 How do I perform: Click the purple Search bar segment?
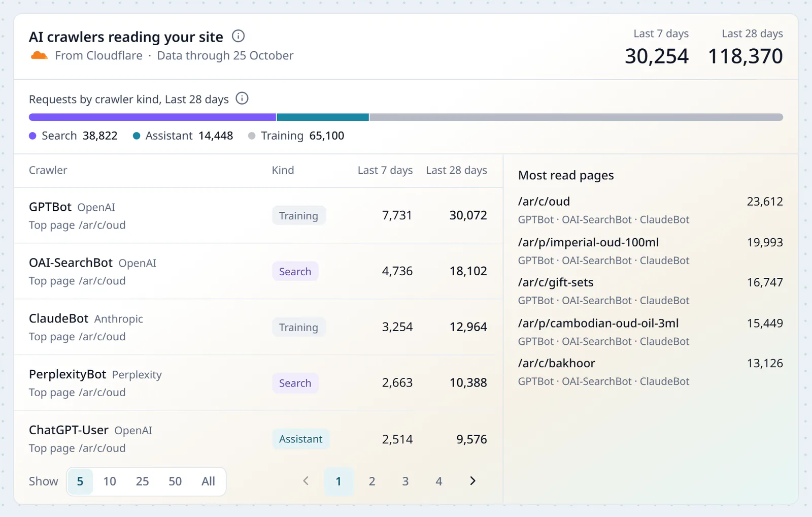[152, 117]
